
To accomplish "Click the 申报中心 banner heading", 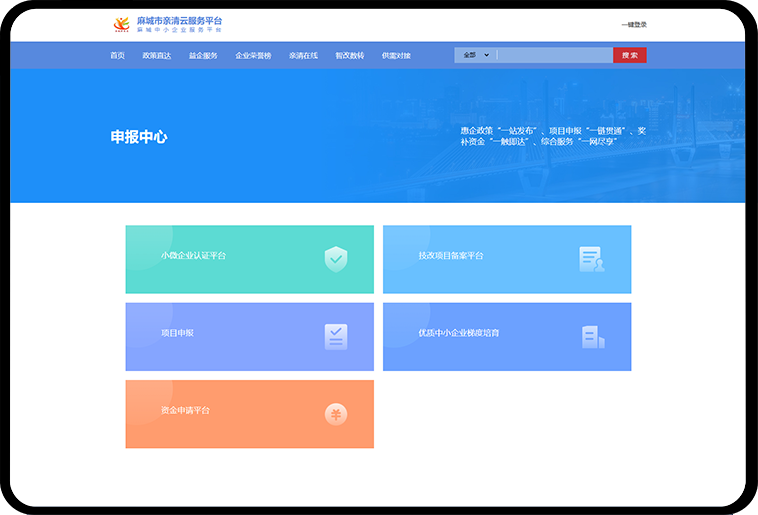I will (139, 137).
